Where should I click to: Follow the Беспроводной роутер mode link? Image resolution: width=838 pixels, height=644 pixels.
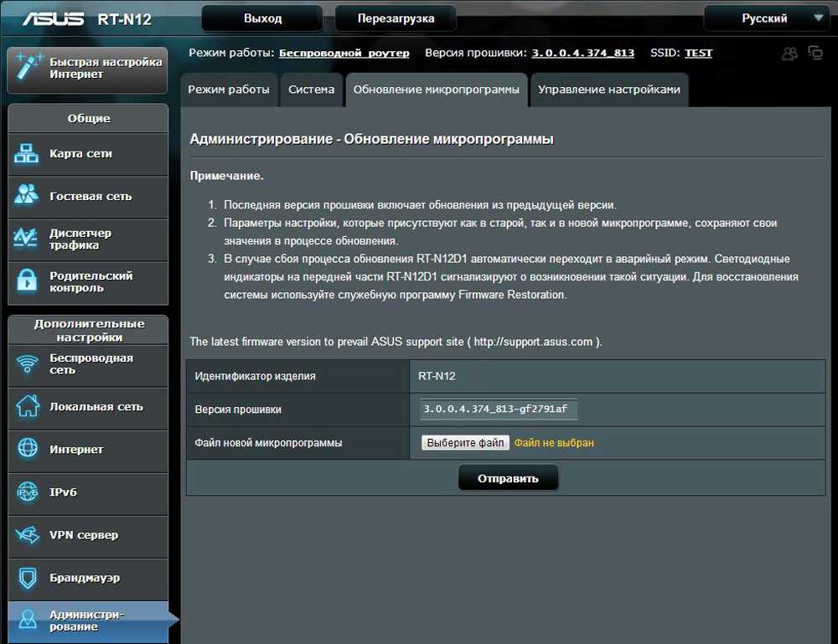[344, 53]
